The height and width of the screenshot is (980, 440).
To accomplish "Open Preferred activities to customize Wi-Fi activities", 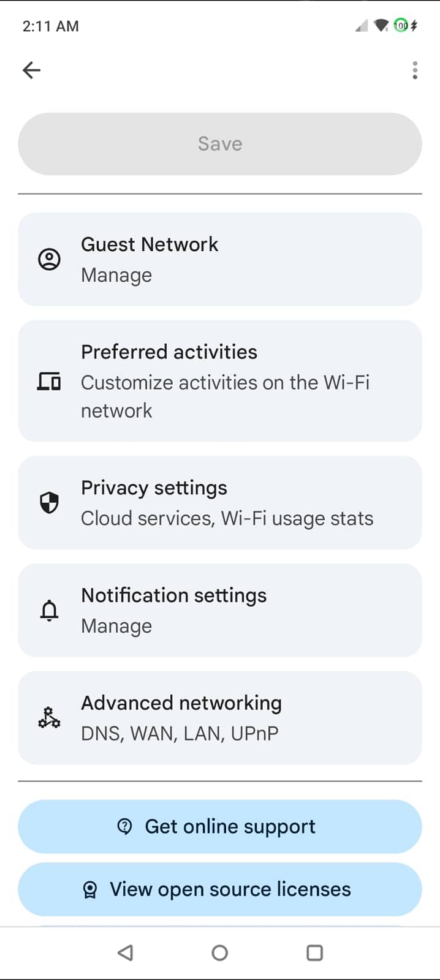I will (220, 381).
